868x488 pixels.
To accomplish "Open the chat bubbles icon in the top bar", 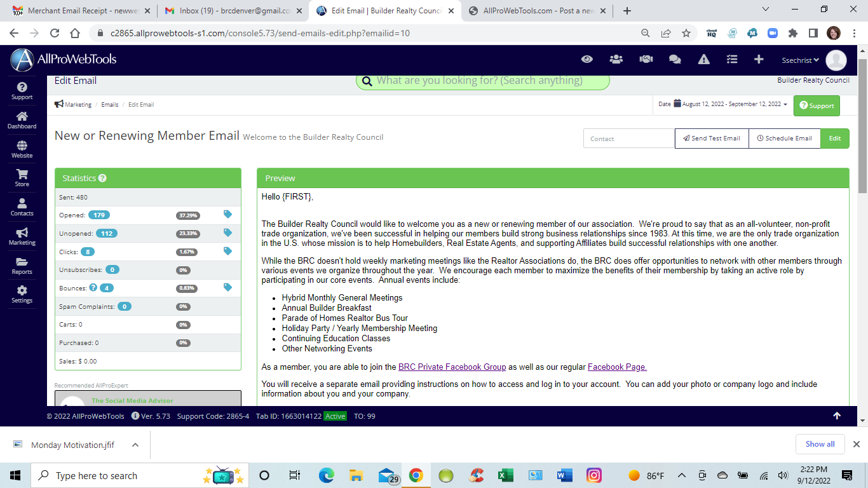I will (675, 59).
